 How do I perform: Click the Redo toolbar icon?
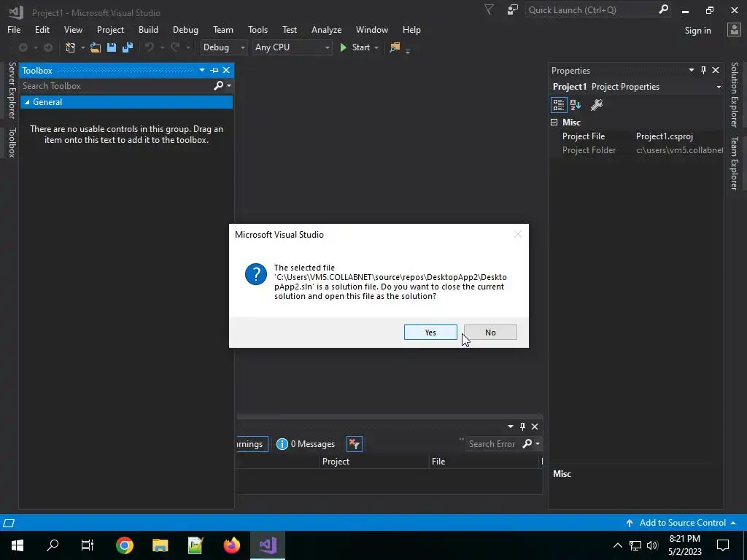175,47
